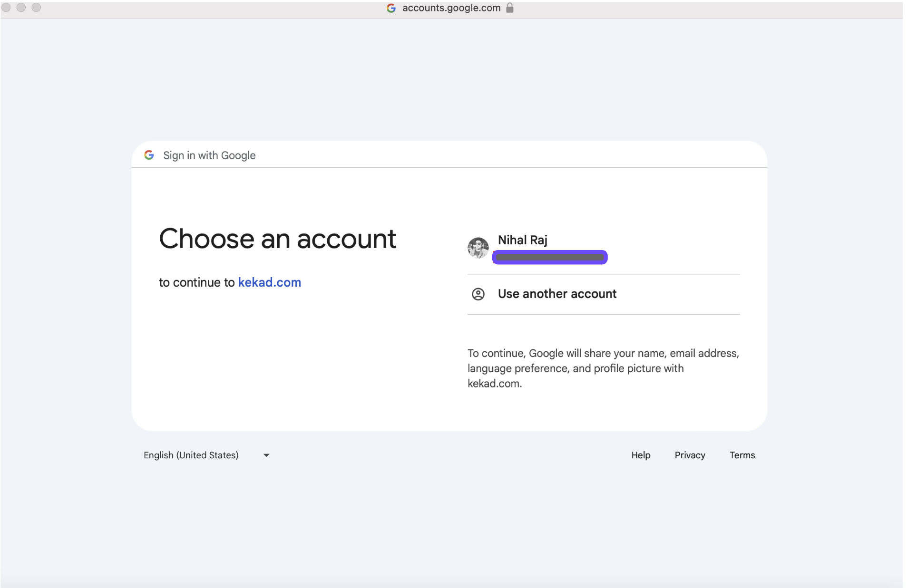Screen dimensions: 907x588
Task: Open the Privacy link in the footer
Action: point(689,455)
